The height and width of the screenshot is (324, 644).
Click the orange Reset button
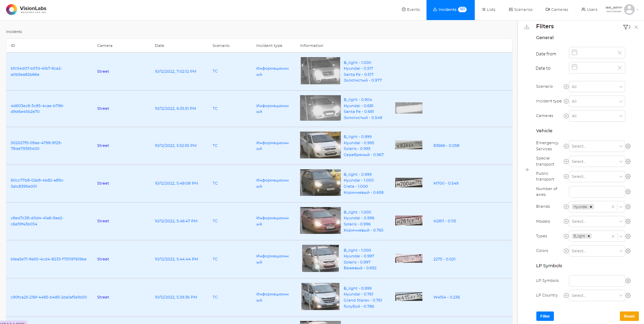(629, 316)
